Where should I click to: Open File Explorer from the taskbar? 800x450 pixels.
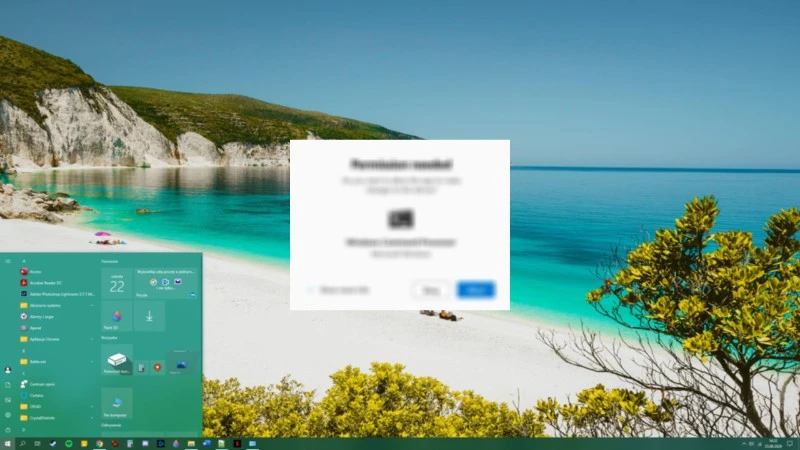point(191,444)
